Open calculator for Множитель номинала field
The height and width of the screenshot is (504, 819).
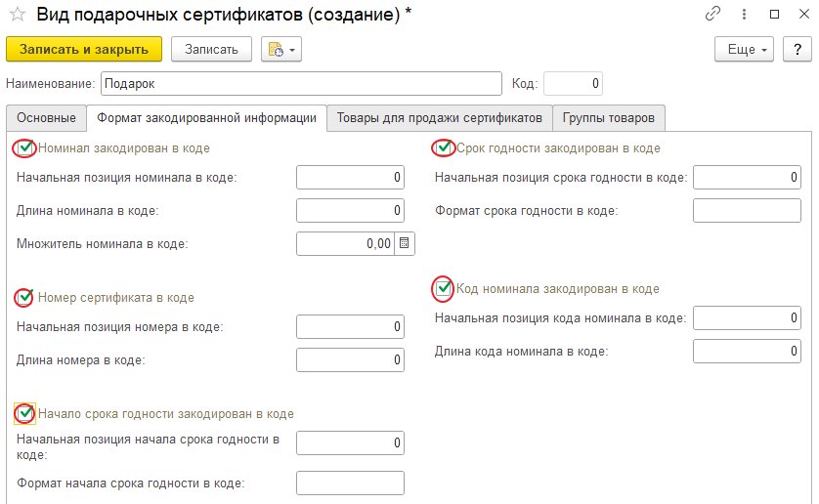pyautogui.click(x=405, y=243)
